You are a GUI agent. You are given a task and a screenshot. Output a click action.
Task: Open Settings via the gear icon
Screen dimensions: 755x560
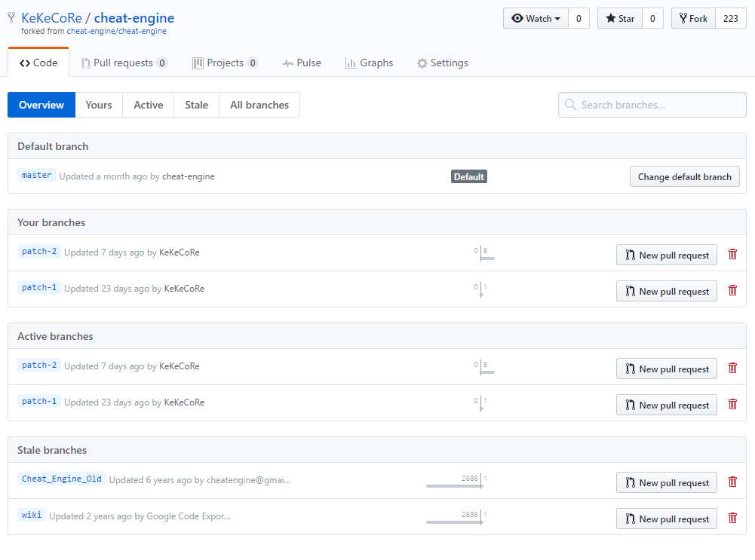pos(422,63)
